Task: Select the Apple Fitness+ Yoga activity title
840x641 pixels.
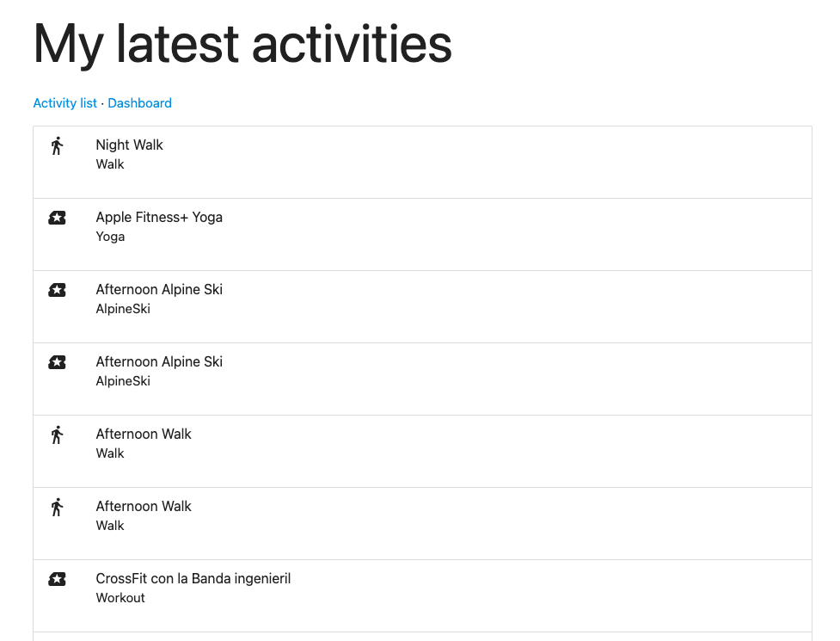Action: 159,217
